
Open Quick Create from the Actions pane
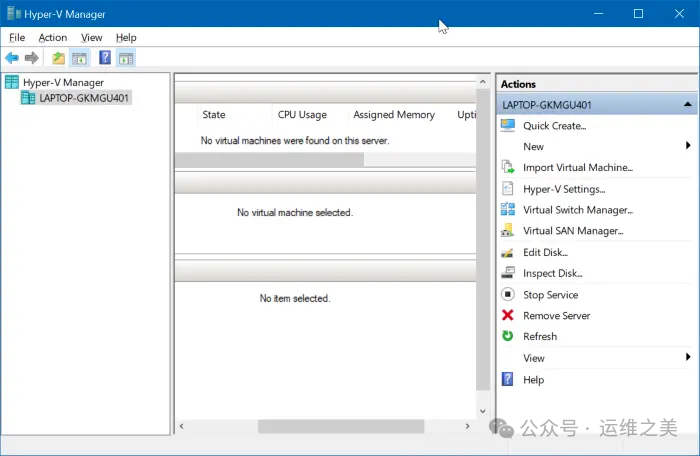point(554,126)
